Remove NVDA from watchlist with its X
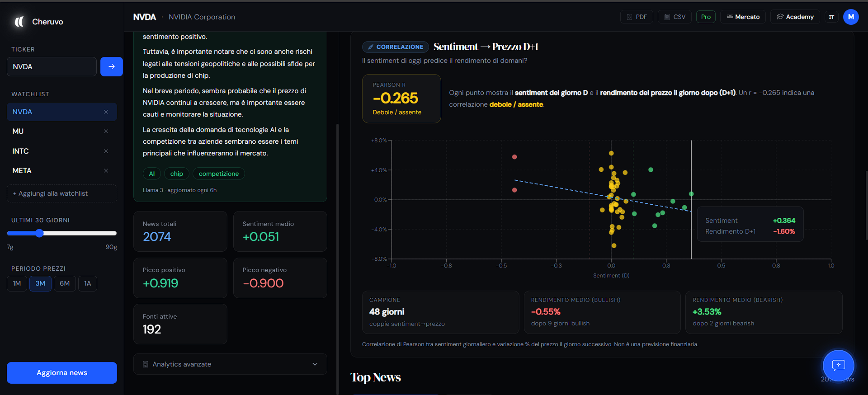 coord(106,112)
